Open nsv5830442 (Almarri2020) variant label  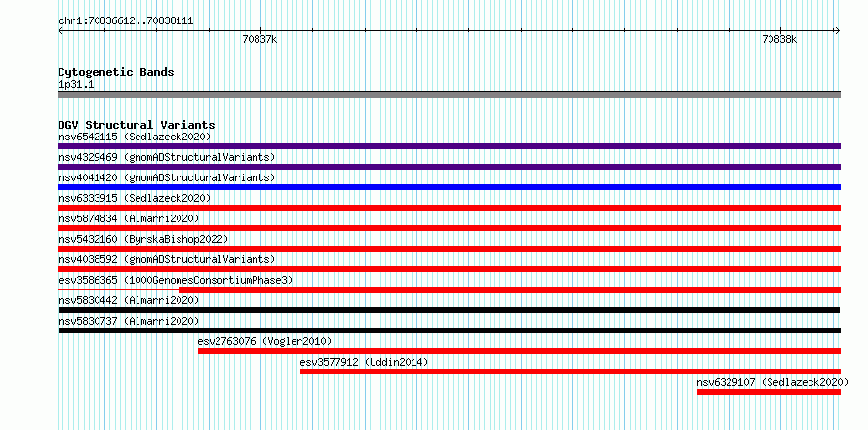(129, 300)
